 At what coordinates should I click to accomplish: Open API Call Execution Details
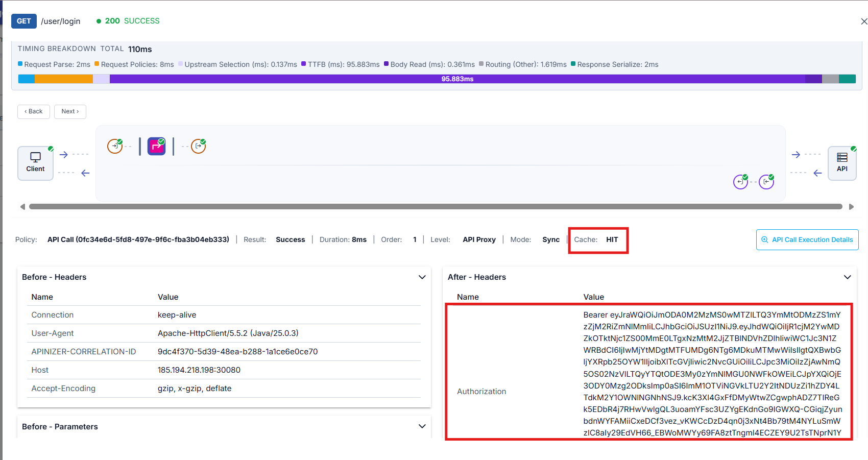(807, 239)
